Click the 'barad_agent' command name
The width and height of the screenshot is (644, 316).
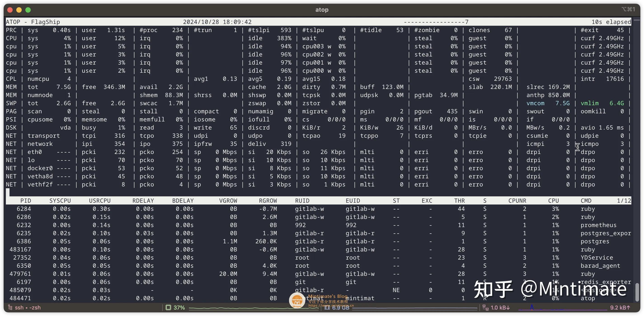click(600, 266)
